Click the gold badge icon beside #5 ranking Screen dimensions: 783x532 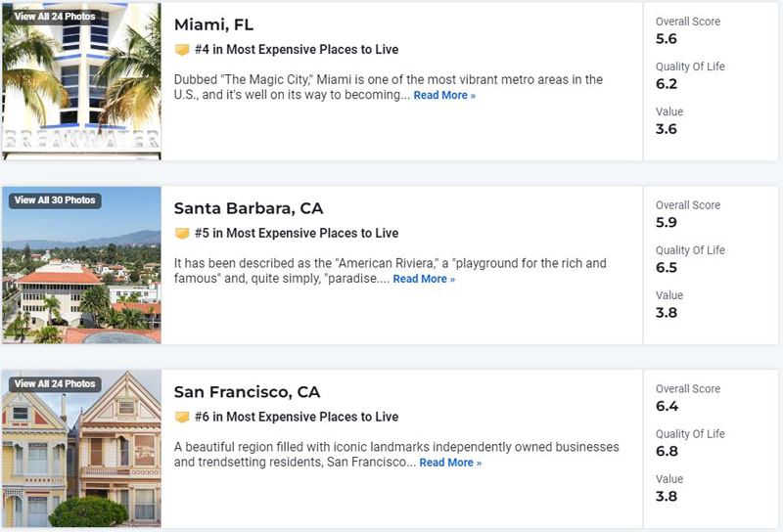182,234
